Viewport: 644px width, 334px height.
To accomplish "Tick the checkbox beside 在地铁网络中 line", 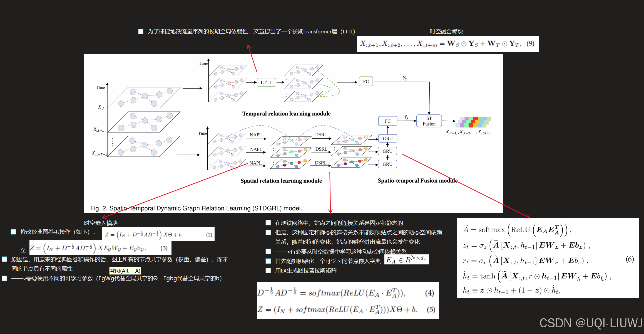I will click(268, 223).
